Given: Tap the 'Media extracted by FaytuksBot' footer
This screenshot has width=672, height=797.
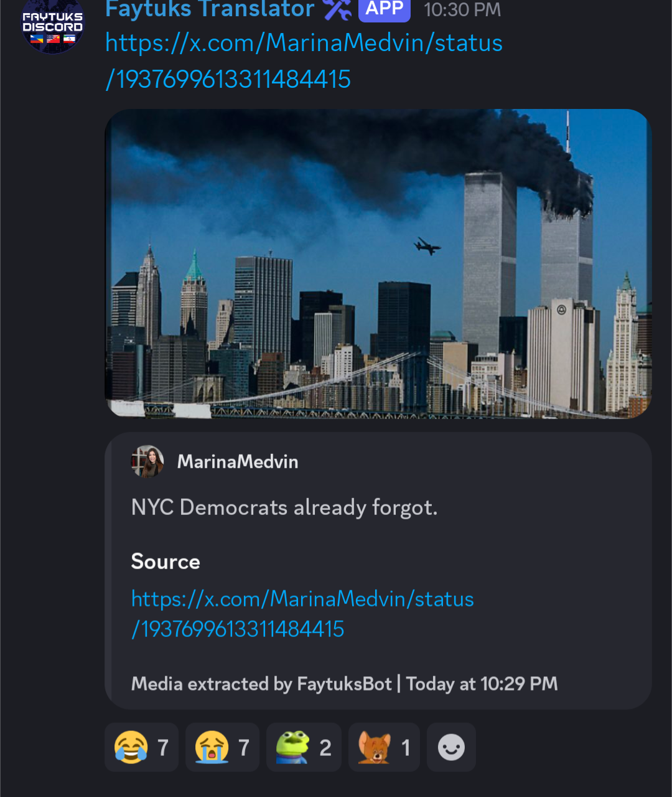Looking at the screenshot, I should coord(262,684).
